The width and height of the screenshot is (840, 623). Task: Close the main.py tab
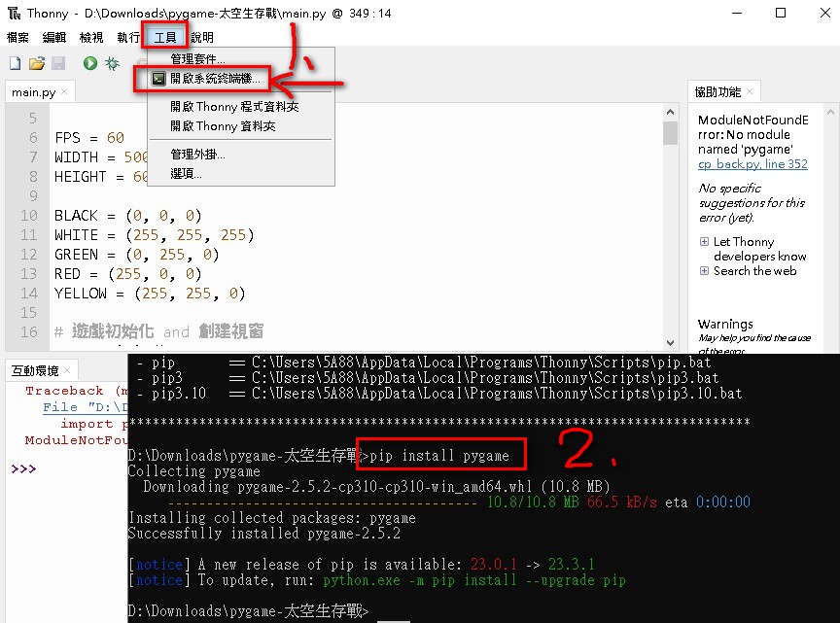click(64, 91)
